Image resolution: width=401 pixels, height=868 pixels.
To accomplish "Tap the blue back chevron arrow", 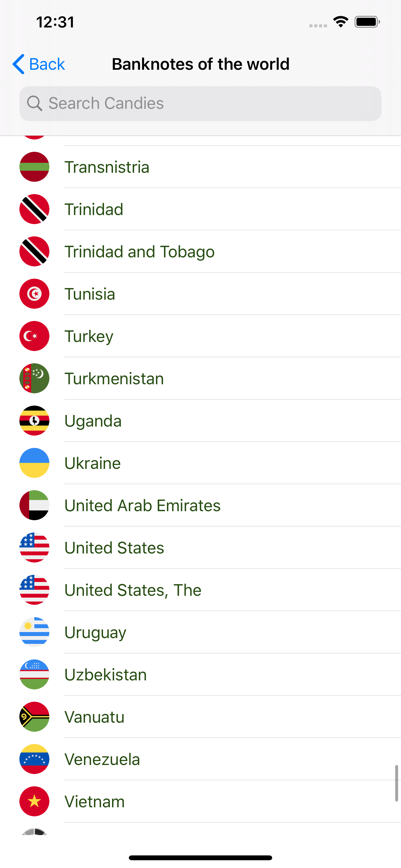I will 18,64.
